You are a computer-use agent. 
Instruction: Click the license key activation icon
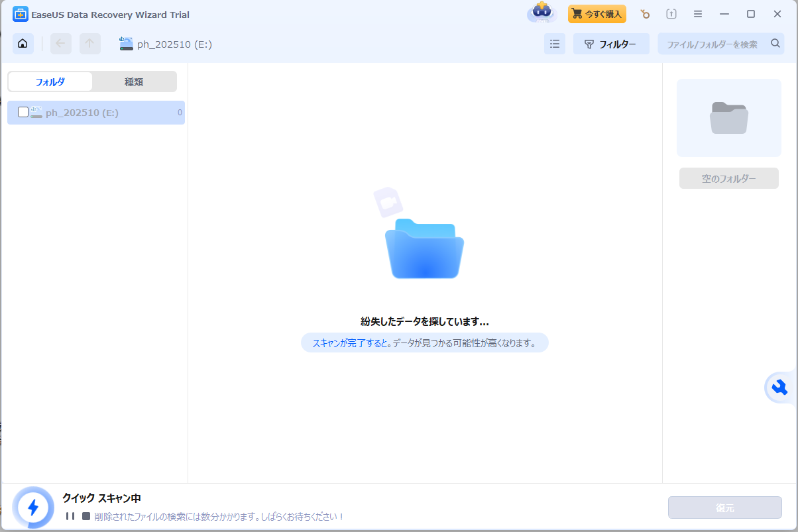[645, 13]
